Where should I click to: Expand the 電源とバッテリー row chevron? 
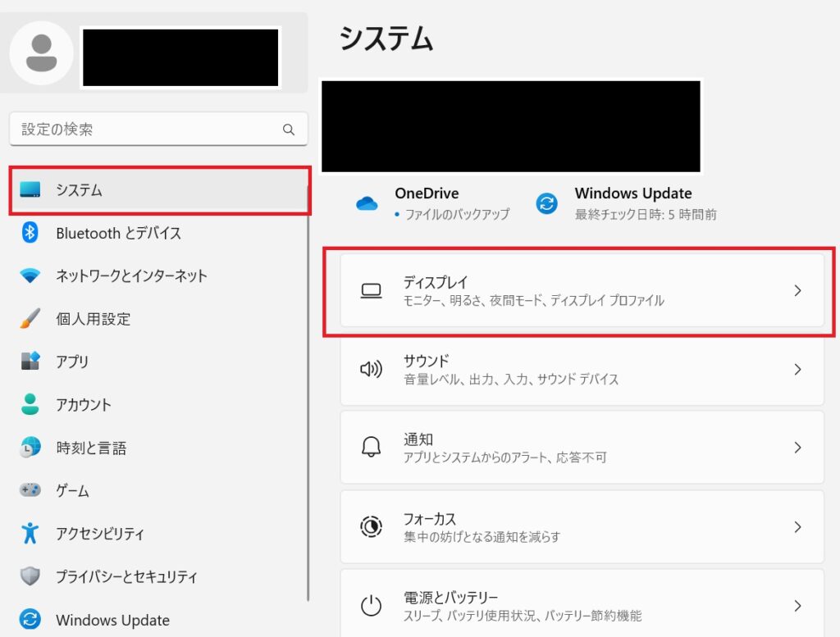point(797,606)
